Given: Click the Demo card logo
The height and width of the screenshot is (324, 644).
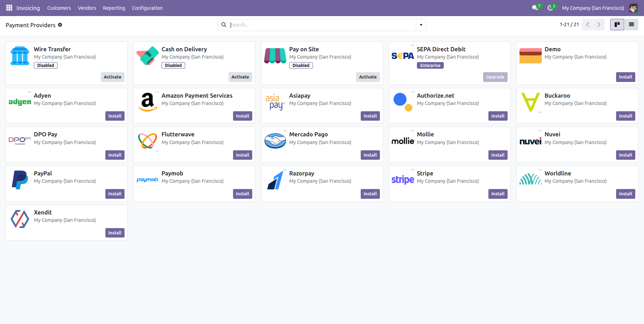Looking at the screenshot, I should pyautogui.click(x=531, y=56).
